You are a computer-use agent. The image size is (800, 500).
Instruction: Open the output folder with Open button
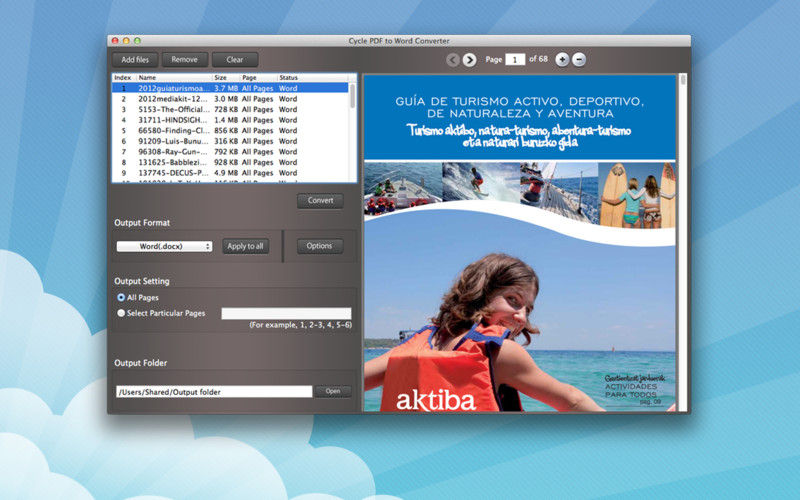(x=333, y=392)
